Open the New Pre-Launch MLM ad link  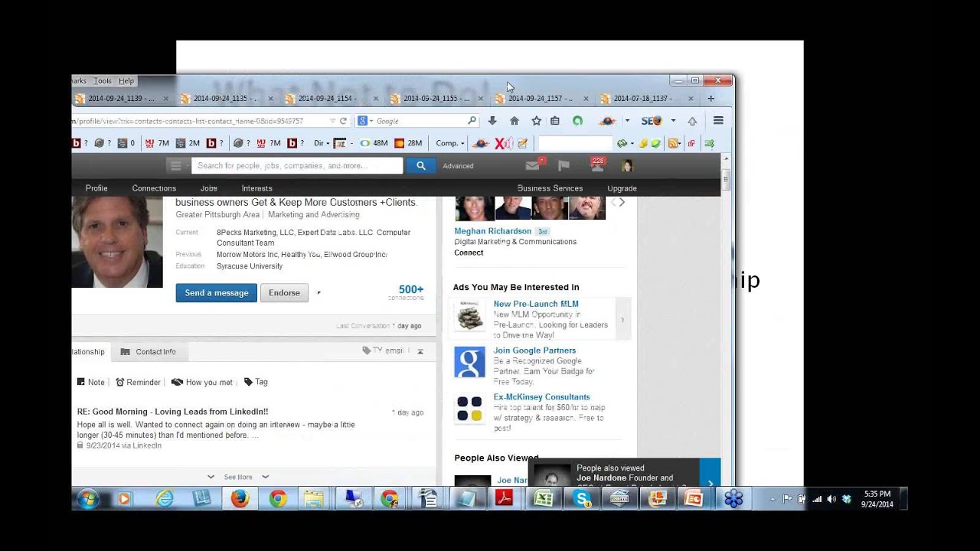[x=536, y=304]
